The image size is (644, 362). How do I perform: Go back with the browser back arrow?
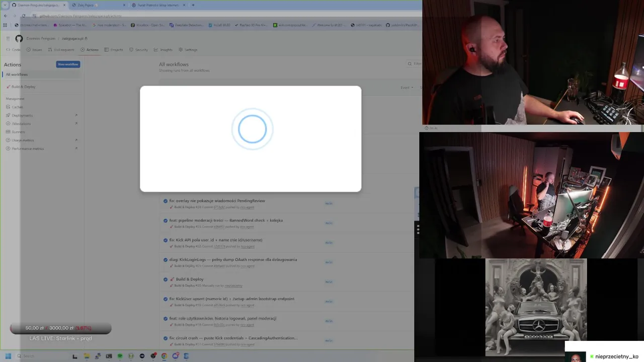(6, 16)
